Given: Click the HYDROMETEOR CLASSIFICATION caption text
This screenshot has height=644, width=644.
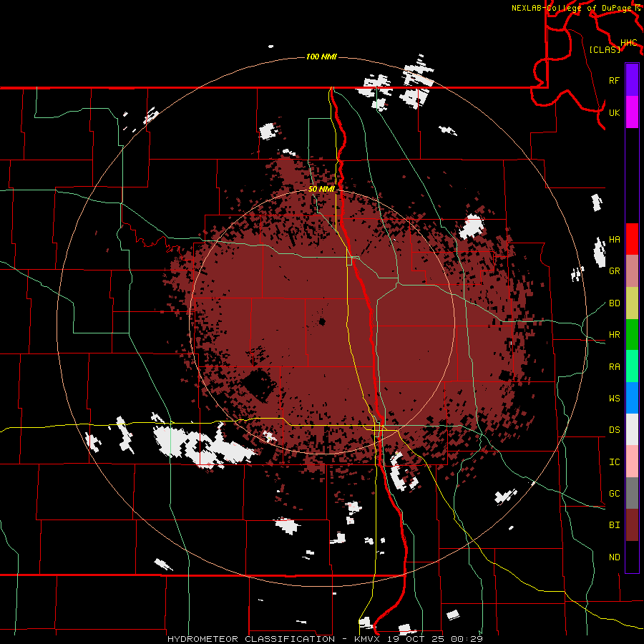Looking at the screenshot, I should click(x=251, y=639).
